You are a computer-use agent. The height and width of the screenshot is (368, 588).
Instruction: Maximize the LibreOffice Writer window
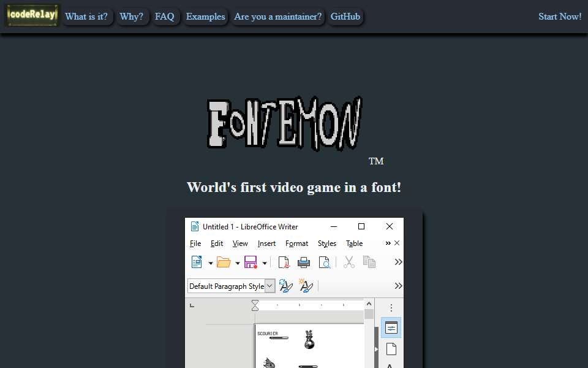tap(361, 226)
